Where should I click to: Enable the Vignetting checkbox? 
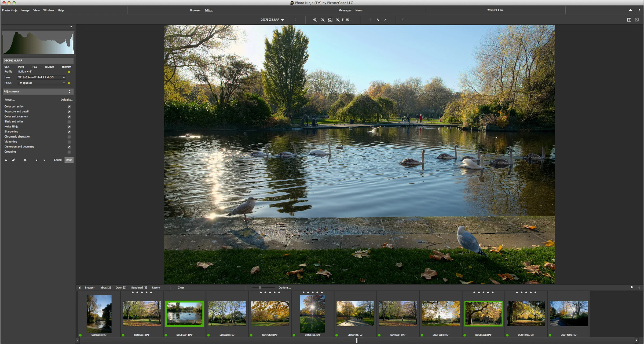point(69,142)
